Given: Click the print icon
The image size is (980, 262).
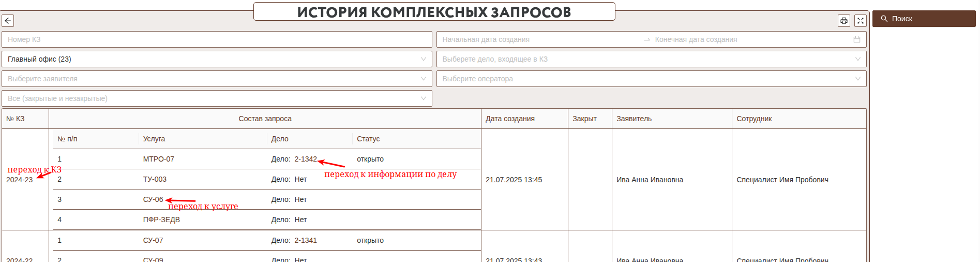Looking at the screenshot, I should click(843, 21).
